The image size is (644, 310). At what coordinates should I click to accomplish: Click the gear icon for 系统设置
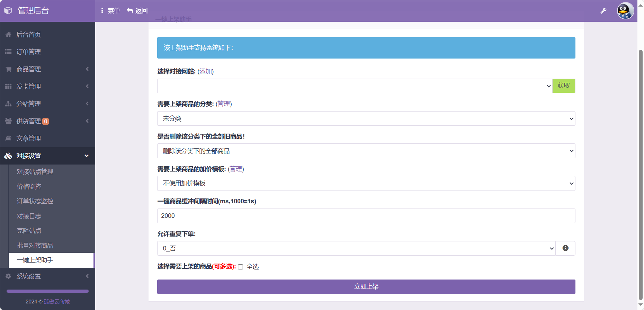(8, 276)
